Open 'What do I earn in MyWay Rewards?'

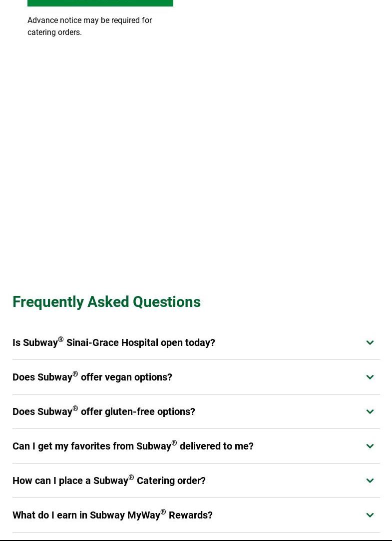click(112, 515)
